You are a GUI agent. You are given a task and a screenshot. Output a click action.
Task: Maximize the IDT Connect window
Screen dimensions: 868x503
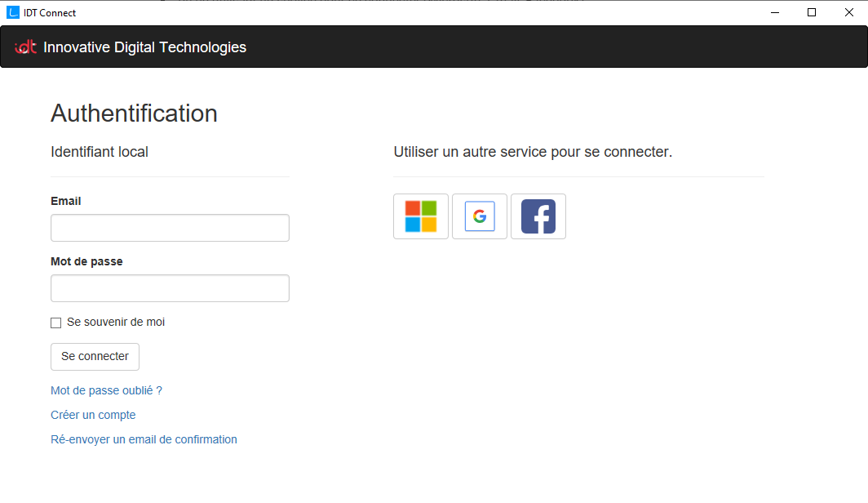tap(812, 12)
